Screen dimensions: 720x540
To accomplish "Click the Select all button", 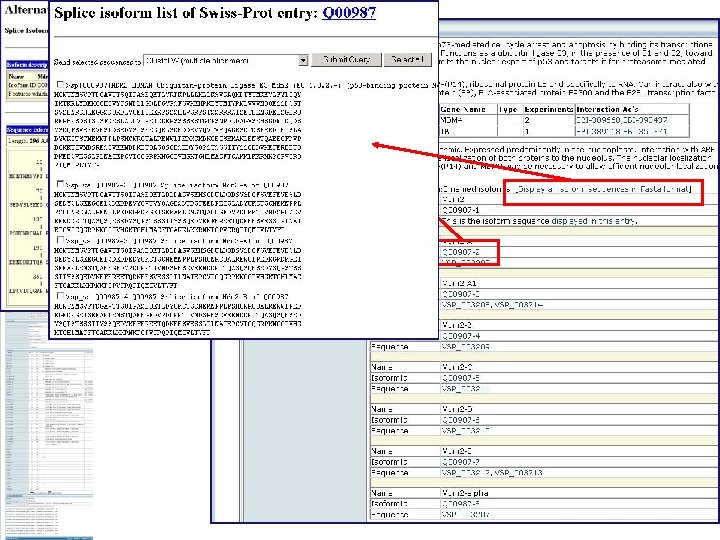I will click(408, 60).
